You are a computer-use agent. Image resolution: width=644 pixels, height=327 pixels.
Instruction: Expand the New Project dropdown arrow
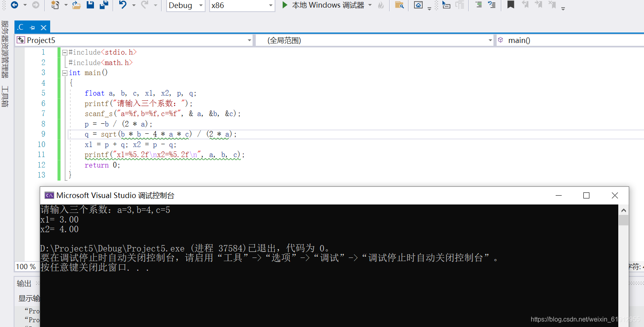(x=65, y=5)
